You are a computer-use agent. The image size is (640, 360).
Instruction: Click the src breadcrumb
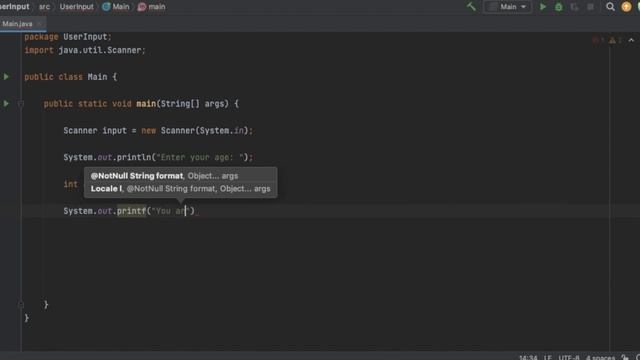point(44,7)
